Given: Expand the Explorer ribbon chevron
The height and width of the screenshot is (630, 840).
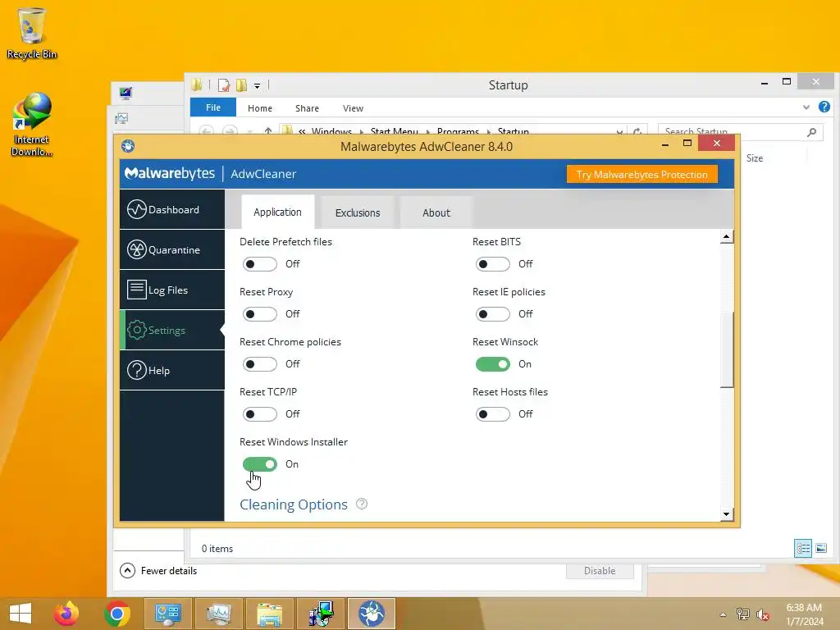Looking at the screenshot, I should coord(806,107).
